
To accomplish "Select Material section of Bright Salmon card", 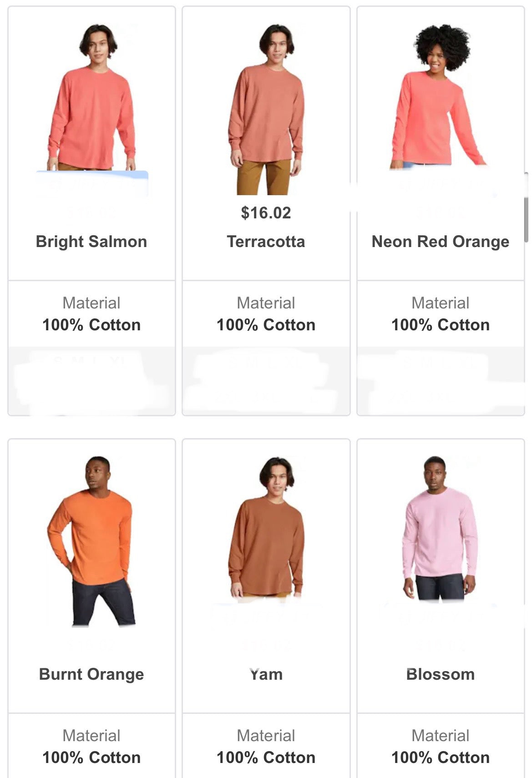I will click(91, 314).
